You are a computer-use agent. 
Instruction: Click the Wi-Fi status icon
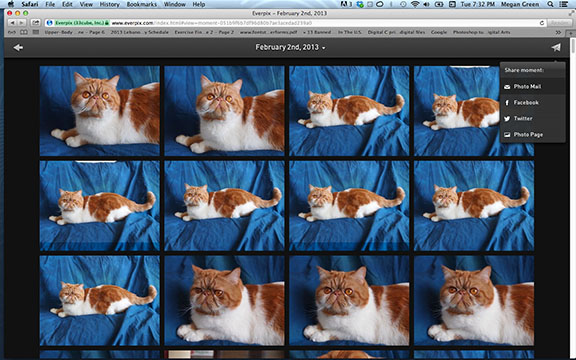[415, 4]
